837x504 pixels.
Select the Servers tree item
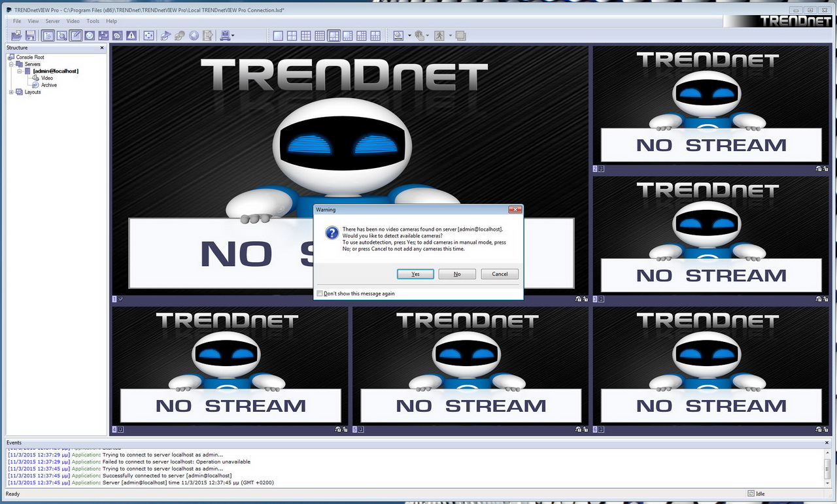click(33, 64)
